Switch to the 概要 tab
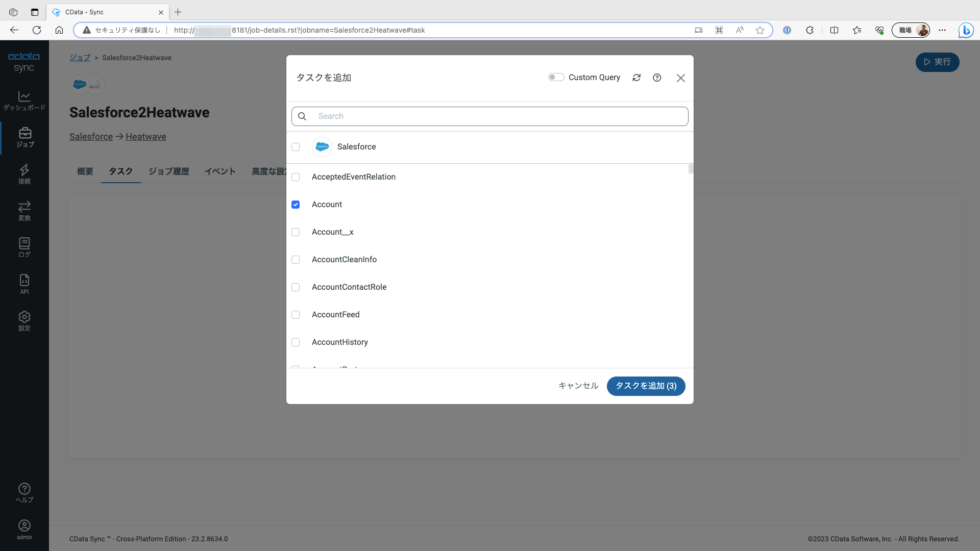980x551 pixels. [85, 171]
